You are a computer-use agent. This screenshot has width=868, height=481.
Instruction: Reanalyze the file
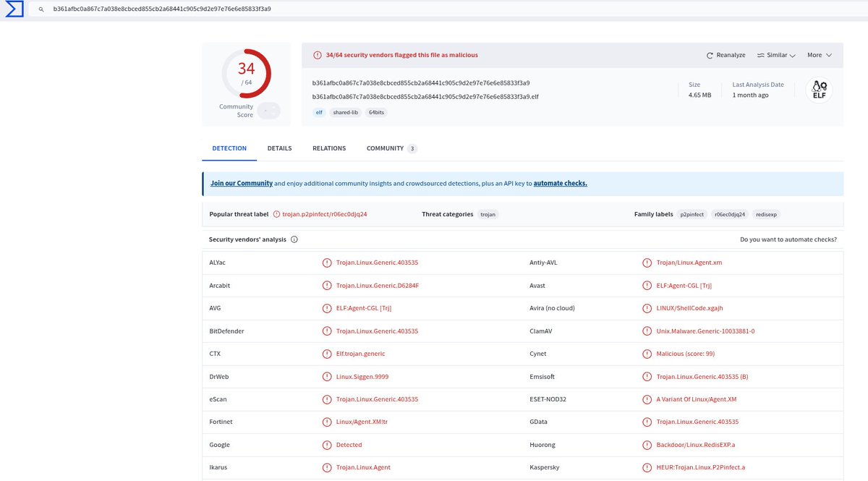click(x=726, y=55)
